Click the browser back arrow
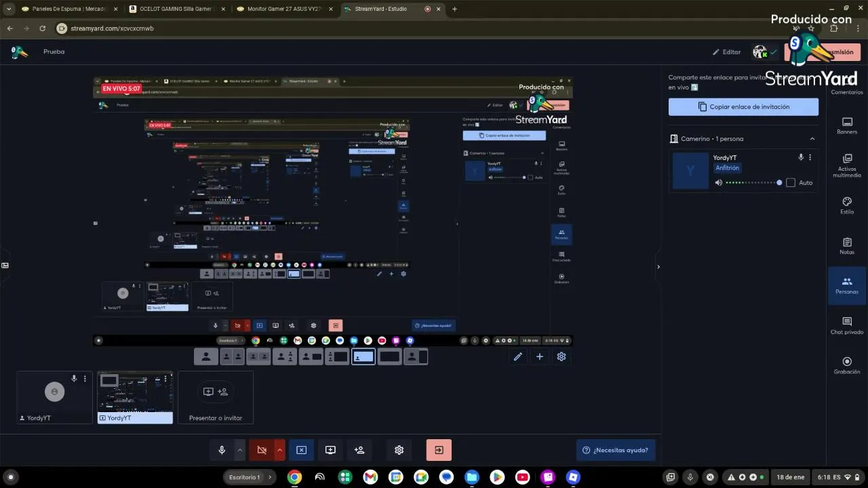 click(10, 28)
